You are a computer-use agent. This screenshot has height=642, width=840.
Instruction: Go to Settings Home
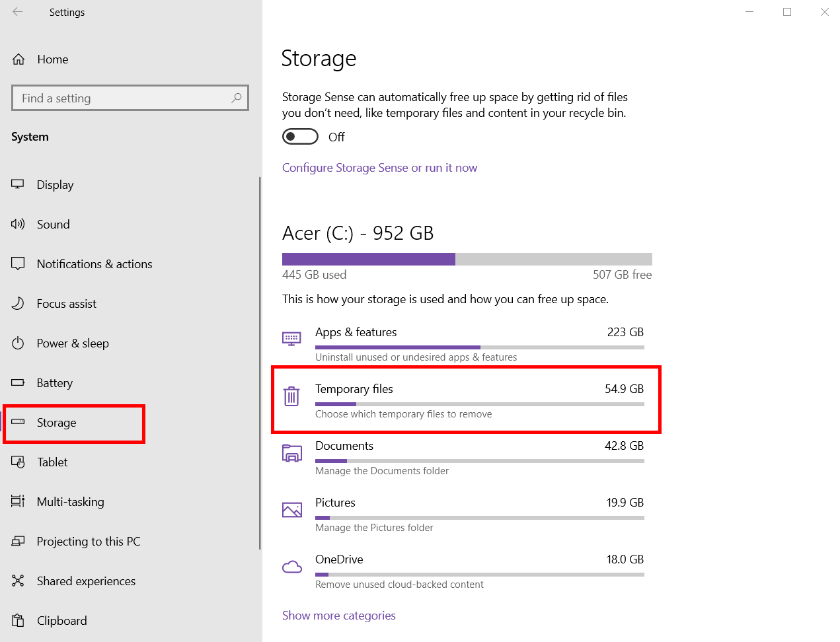[131, 59]
